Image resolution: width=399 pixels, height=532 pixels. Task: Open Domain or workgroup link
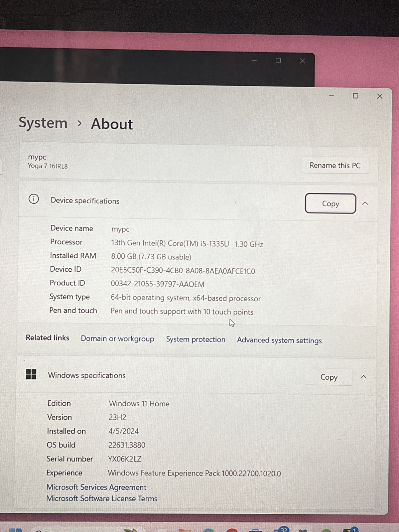(x=117, y=338)
